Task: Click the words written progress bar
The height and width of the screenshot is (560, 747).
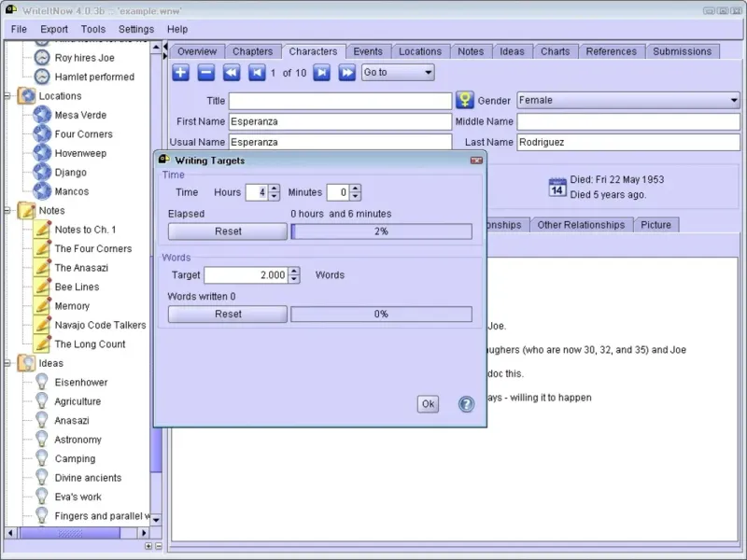Action: [x=381, y=315]
